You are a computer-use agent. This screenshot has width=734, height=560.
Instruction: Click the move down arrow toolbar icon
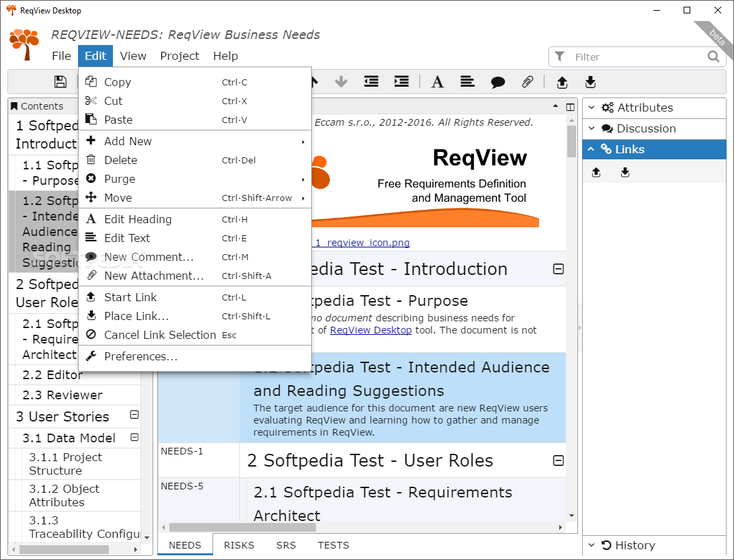(x=341, y=82)
